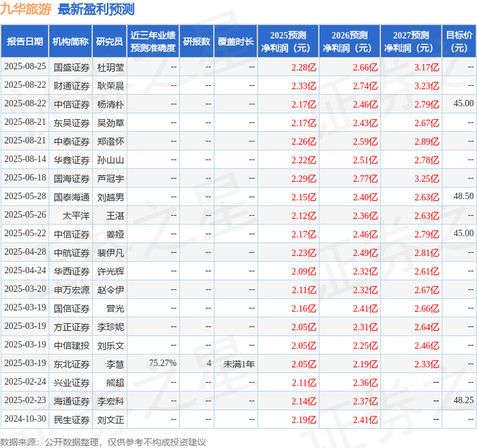
Task: Click the 近三年业绩预测准确度 column header
Action: tap(153, 42)
